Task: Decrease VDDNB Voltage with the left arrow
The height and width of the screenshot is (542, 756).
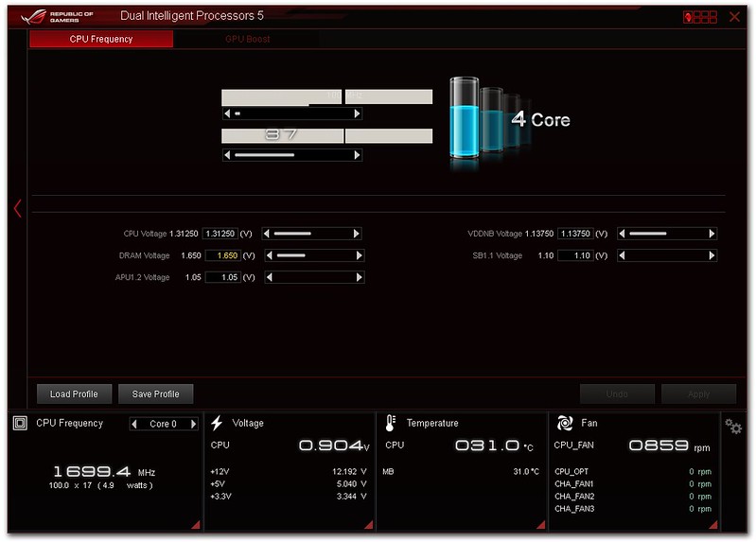Action: pyautogui.click(x=622, y=234)
